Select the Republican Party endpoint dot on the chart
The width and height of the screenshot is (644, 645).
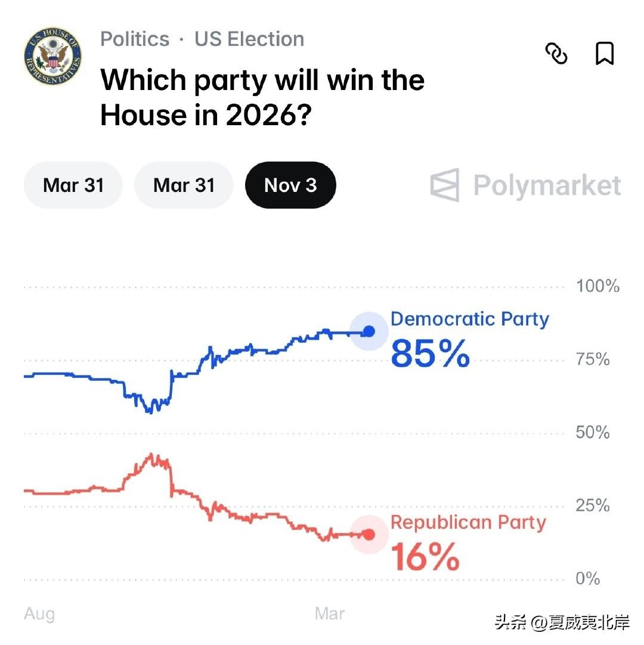[369, 535]
